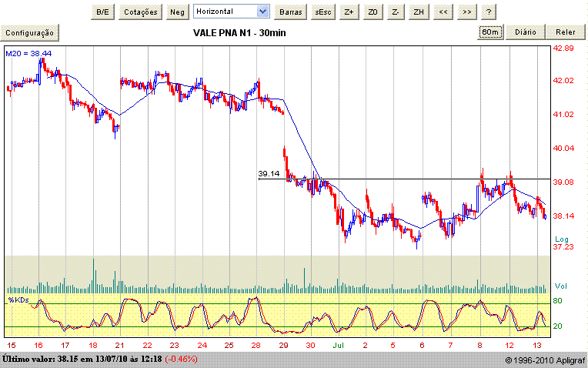Switch to 60m timeframe
This screenshot has height=368, width=588.
(x=490, y=32)
